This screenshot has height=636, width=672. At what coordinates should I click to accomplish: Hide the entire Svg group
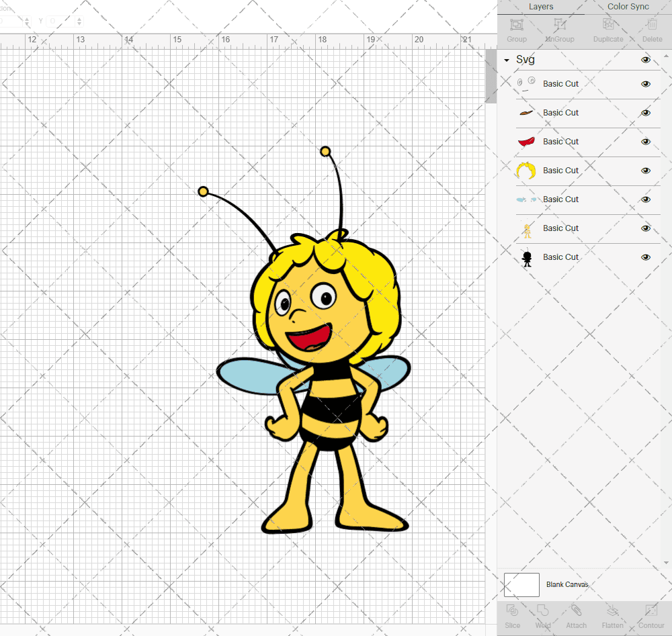pyautogui.click(x=645, y=60)
